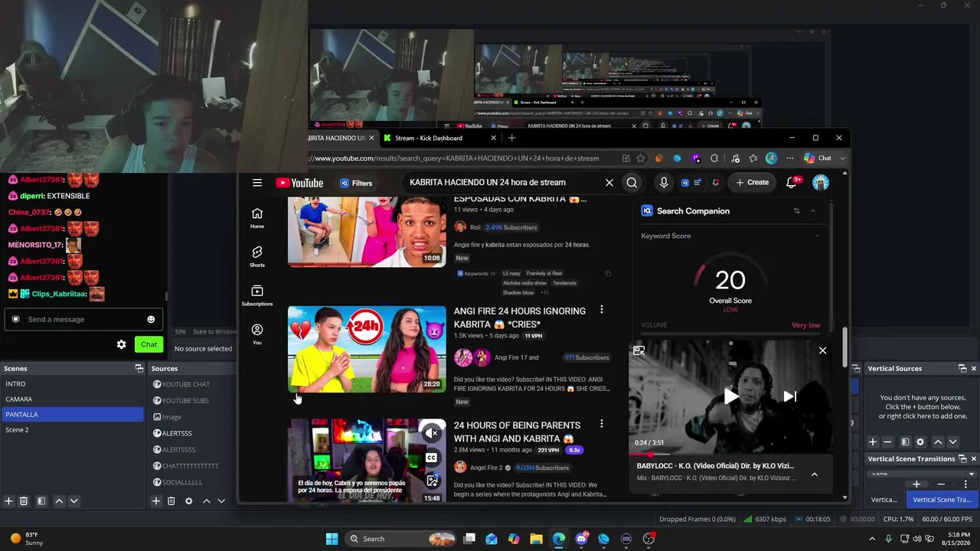Focus the Send a message chat field

pos(84,319)
